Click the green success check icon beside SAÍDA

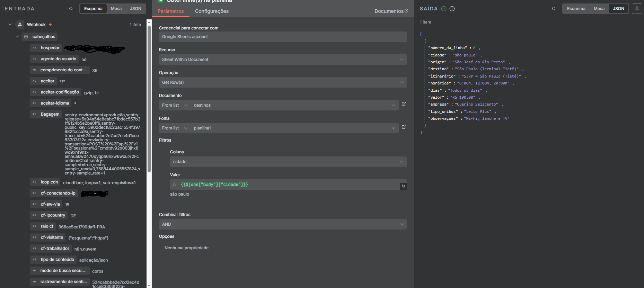pyautogui.click(x=444, y=9)
